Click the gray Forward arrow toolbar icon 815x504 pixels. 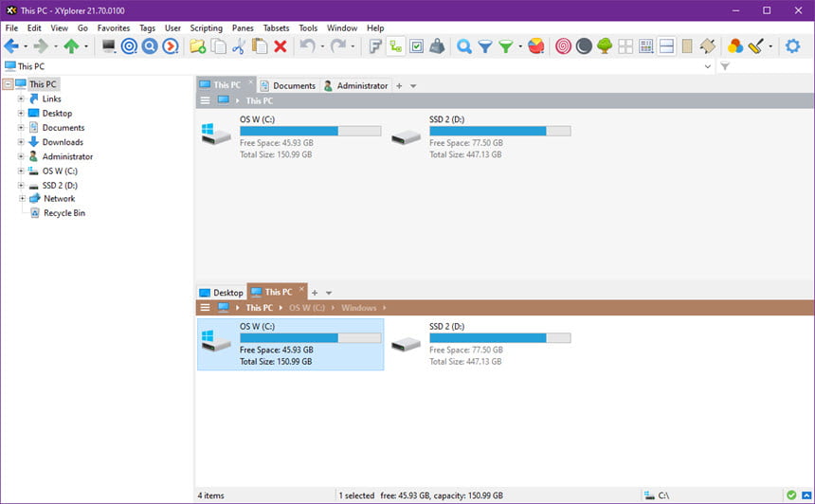(x=41, y=46)
